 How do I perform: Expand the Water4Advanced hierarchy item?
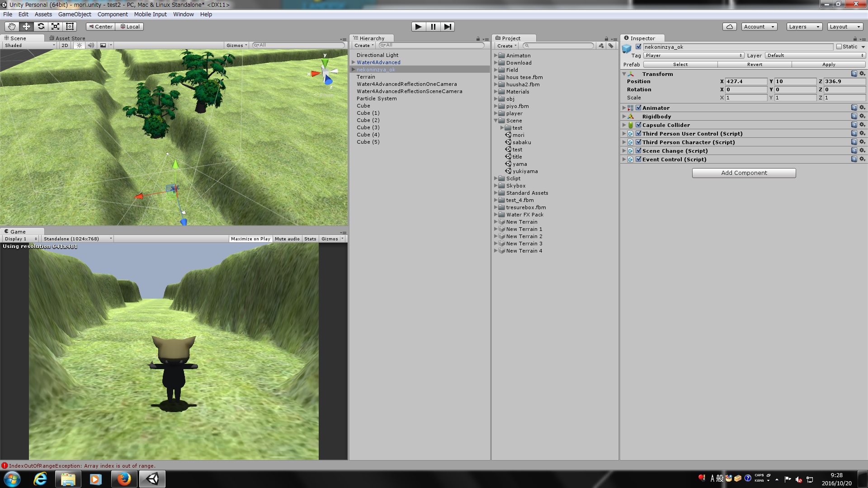[354, 62]
